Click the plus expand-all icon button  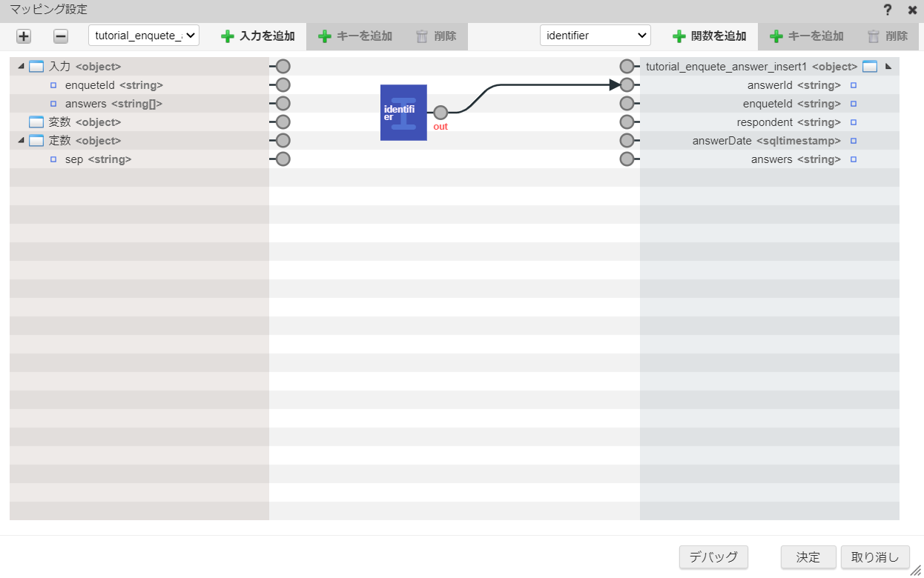click(24, 36)
